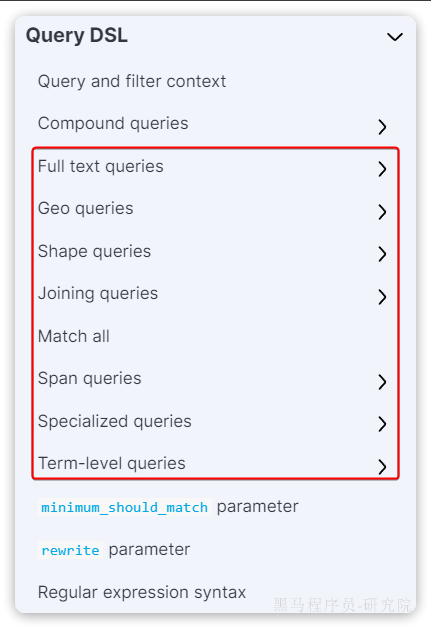The width and height of the screenshot is (431, 630).
Task: Select Joining queries entry
Action: [98, 294]
